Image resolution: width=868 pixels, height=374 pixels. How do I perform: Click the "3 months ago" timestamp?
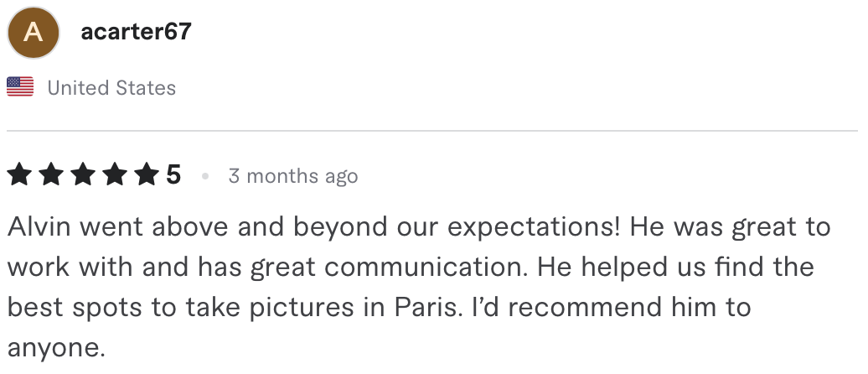click(293, 176)
